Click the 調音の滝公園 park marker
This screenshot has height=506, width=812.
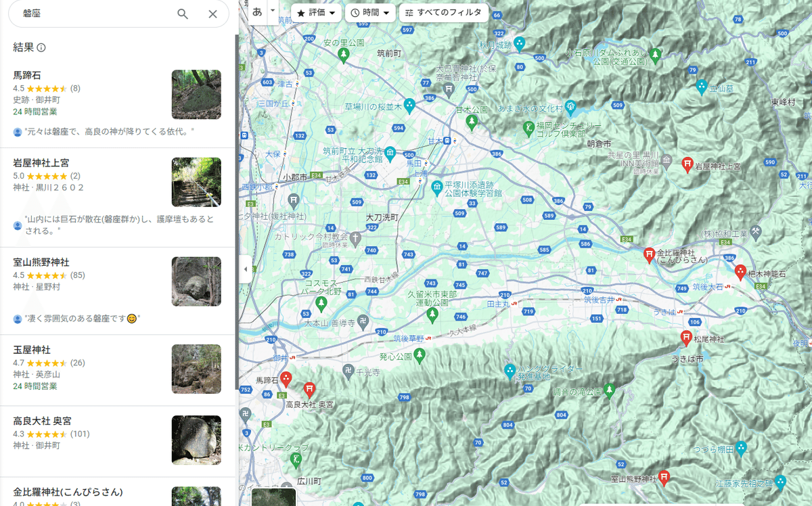[x=609, y=390]
